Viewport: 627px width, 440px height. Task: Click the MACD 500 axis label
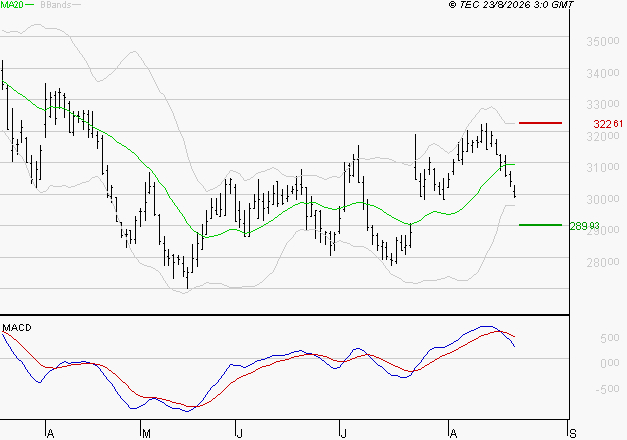[x=610, y=338]
